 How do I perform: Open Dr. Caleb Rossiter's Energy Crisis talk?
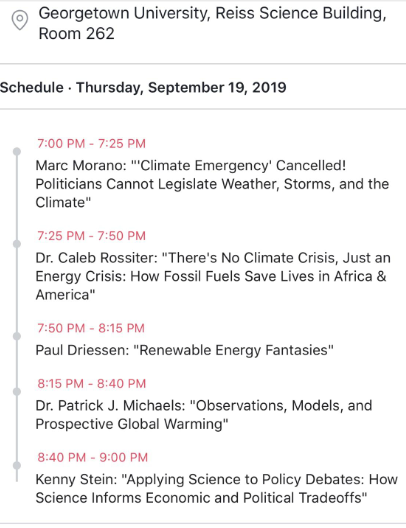(x=213, y=276)
